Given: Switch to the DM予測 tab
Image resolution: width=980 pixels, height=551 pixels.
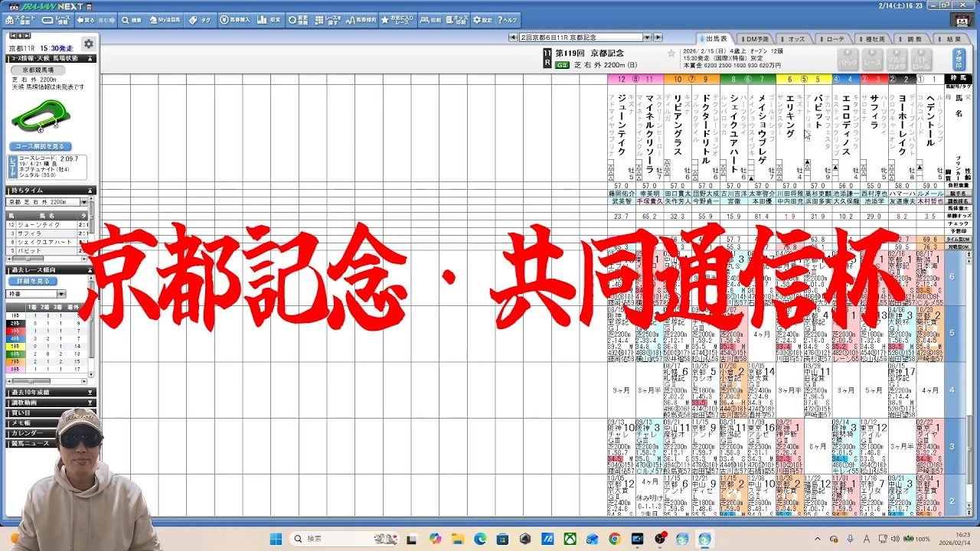Looking at the screenshot, I should point(754,38).
